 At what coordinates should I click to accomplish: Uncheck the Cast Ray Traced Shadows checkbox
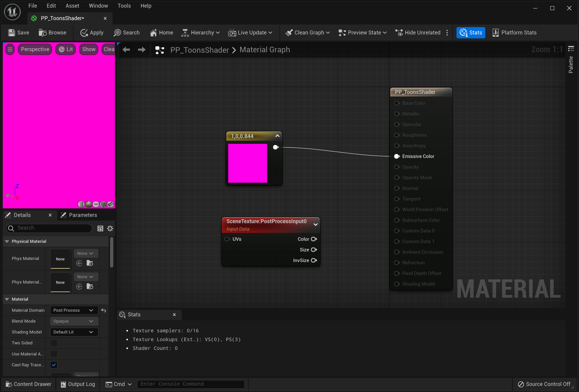pos(54,365)
